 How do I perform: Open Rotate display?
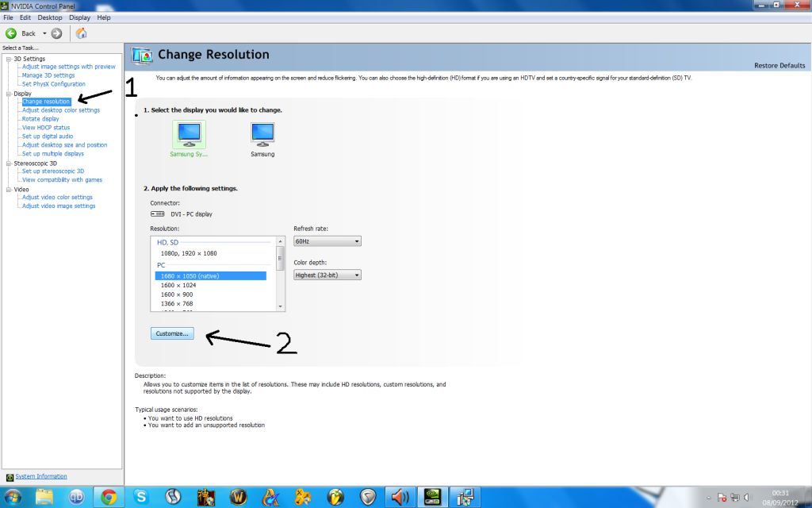click(40, 119)
